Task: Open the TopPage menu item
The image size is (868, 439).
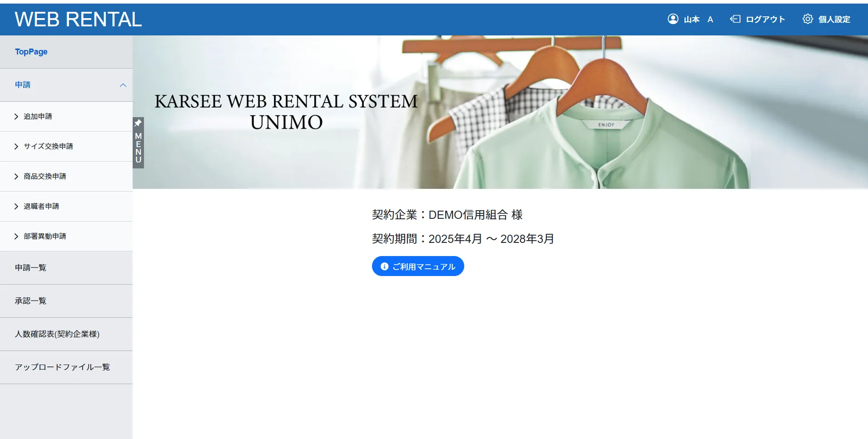Action: 66,52
